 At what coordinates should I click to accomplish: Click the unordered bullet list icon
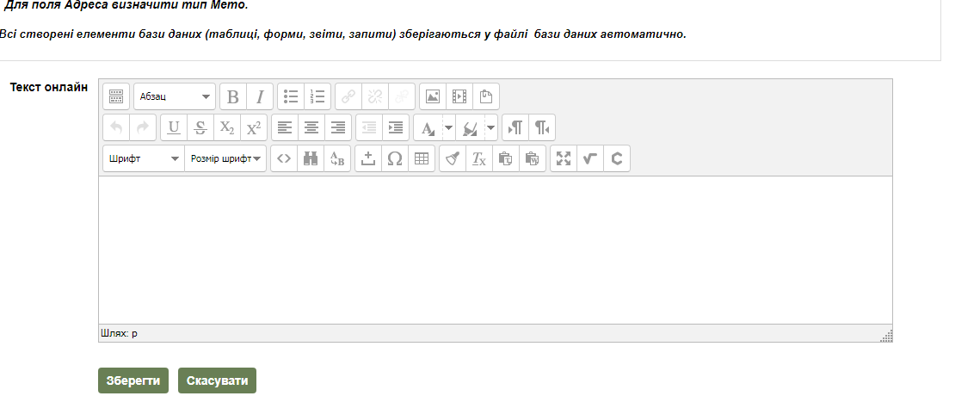[x=291, y=96]
